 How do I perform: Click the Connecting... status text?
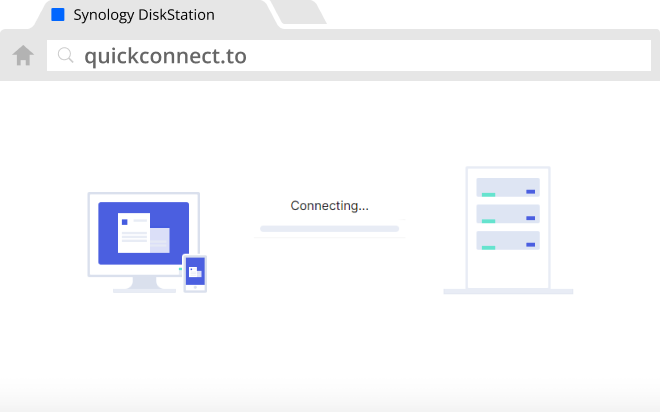[330, 206]
